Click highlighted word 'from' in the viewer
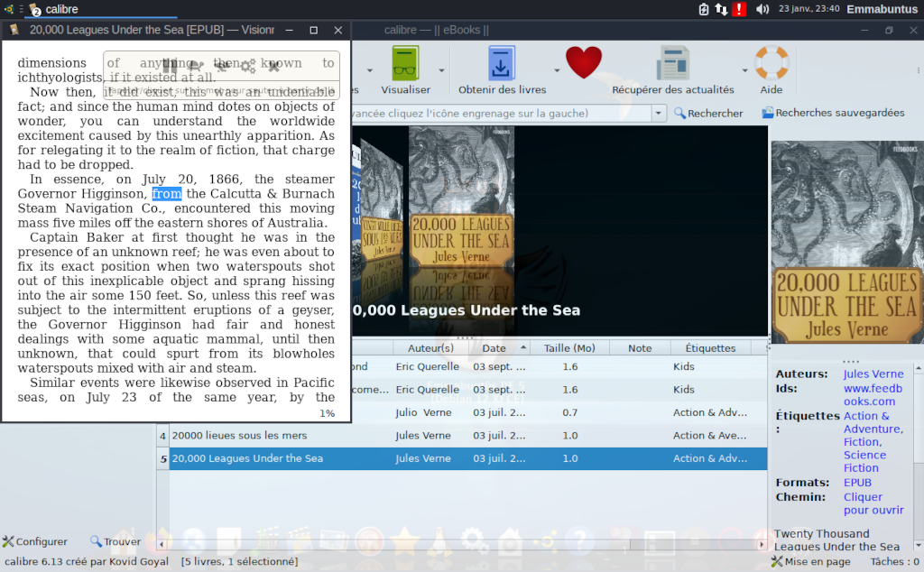924x572 pixels. coord(167,194)
